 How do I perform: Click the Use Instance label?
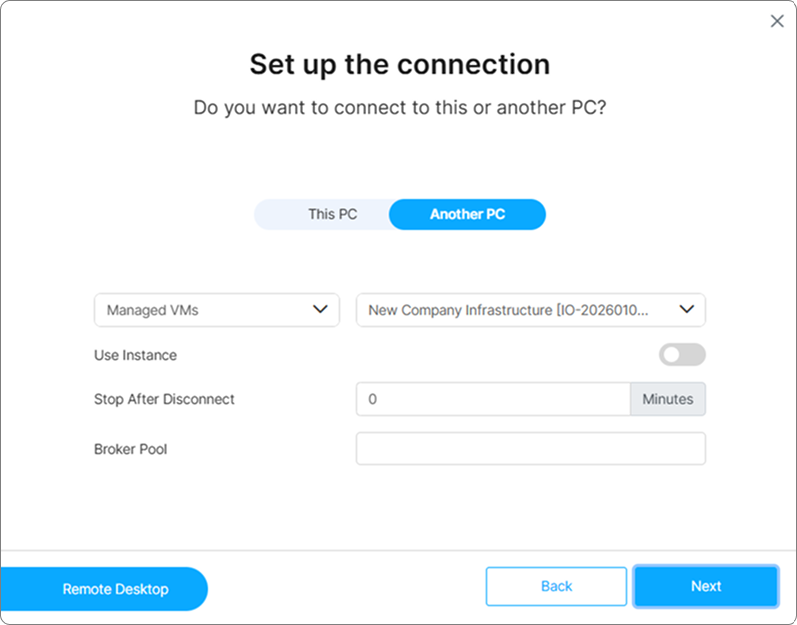135,355
